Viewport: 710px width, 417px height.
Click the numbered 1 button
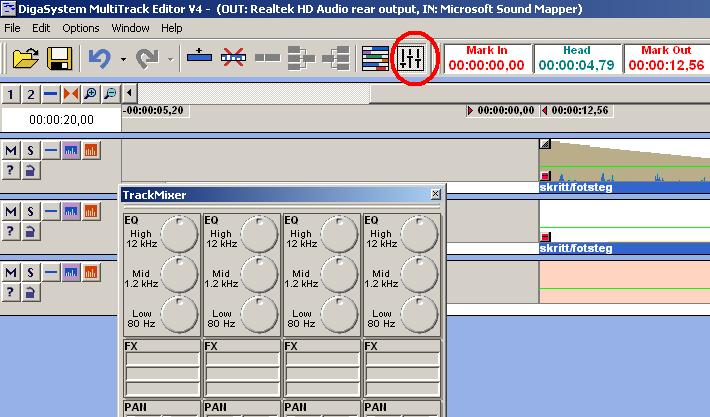[10, 94]
